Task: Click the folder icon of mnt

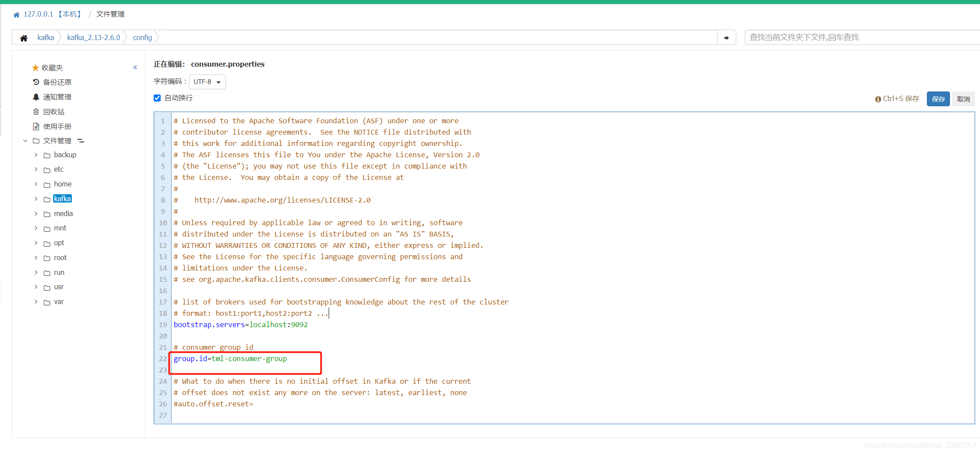Action: pos(47,229)
